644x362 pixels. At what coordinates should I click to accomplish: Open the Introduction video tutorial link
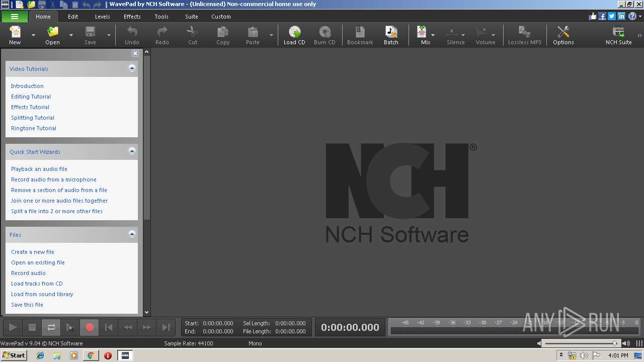click(x=27, y=86)
